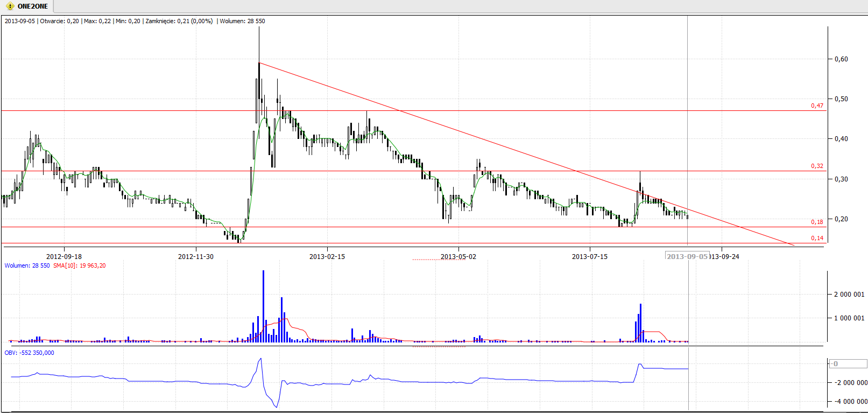Click the OHLC info header for 2013-09-05
868x413 pixels.
[135, 21]
